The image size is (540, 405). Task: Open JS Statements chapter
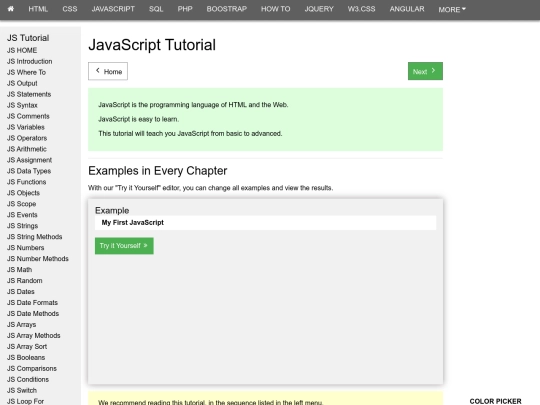tap(29, 94)
